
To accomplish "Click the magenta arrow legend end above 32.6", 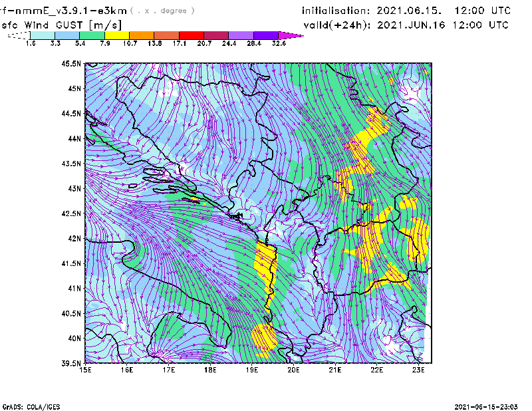I will pos(291,35).
